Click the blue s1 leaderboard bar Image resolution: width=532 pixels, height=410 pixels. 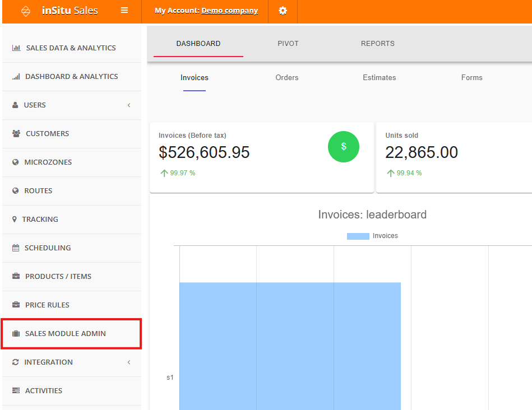[x=290, y=346]
